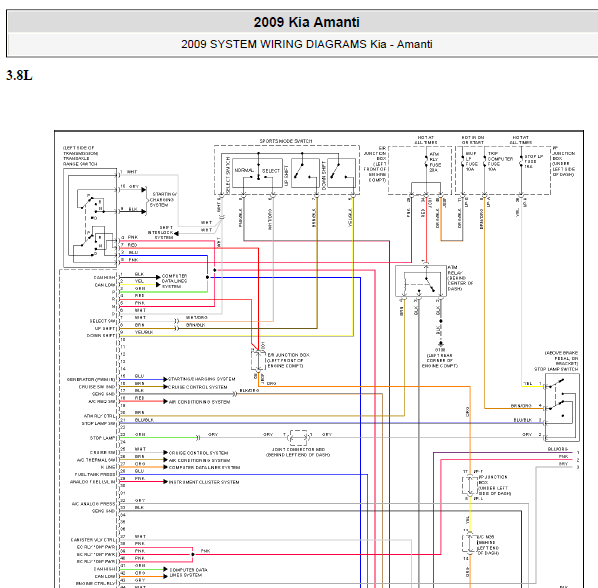Click the 'SHIFT INTERLOCK SYSTEM' reference

[161, 232]
